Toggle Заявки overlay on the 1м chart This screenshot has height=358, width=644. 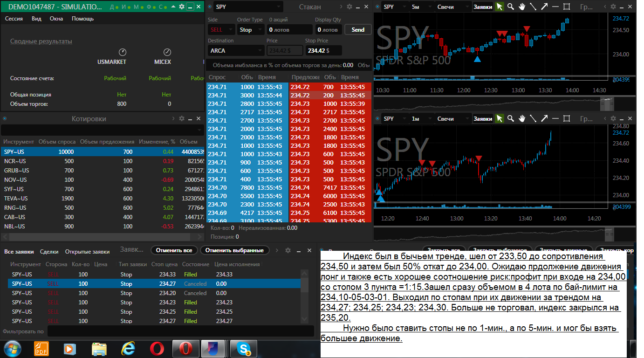click(x=483, y=119)
